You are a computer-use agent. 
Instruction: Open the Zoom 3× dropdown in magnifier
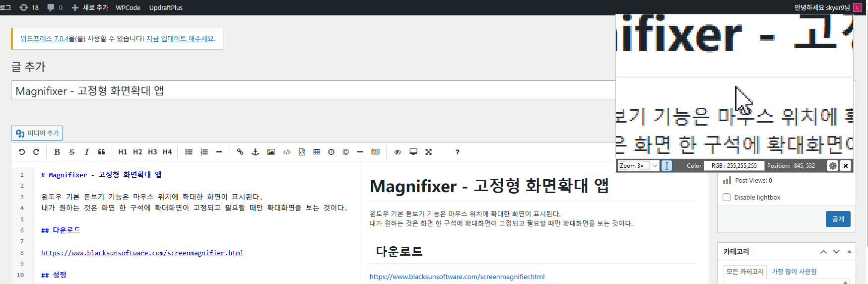pyautogui.click(x=638, y=166)
